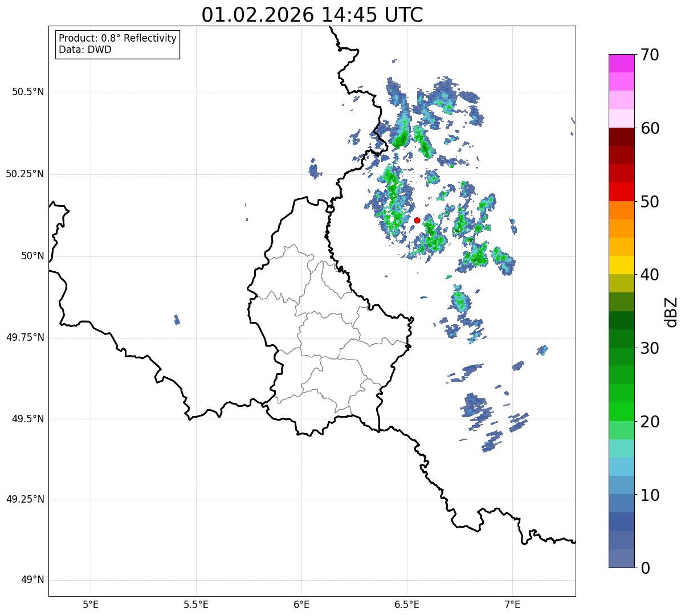Click the bright red colorbar segment above 50
Viewport: 685px width, 616px height.
[622, 192]
